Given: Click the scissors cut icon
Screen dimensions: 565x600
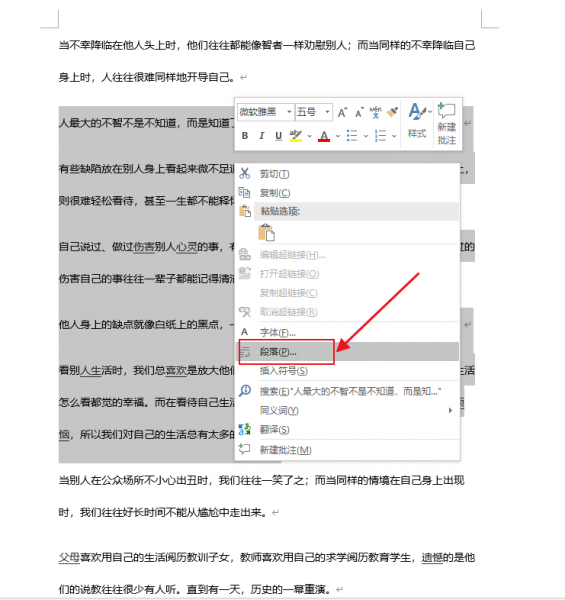Looking at the screenshot, I should (x=244, y=174).
